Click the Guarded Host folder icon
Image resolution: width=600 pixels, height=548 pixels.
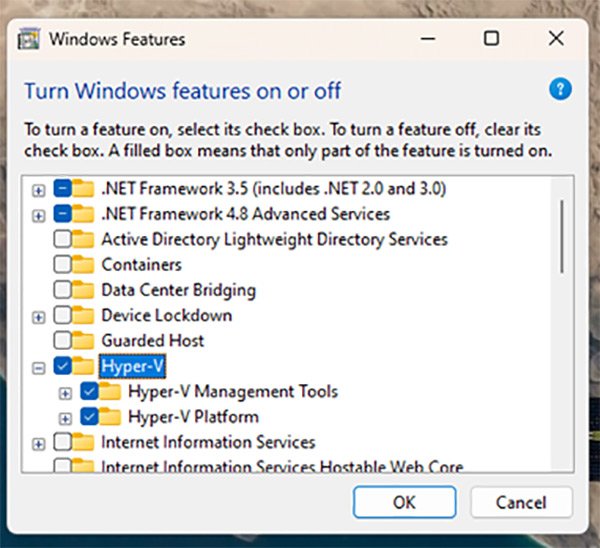click(x=84, y=340)
